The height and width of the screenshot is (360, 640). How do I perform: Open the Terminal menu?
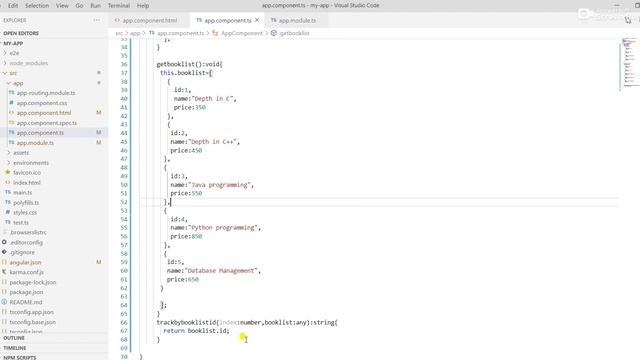coord(119,6)
